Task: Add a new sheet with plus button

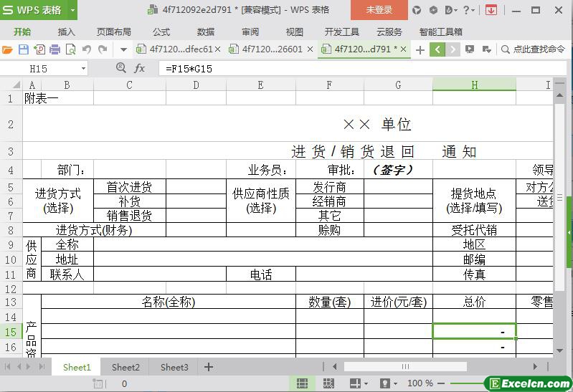Action: coord(209,367)
